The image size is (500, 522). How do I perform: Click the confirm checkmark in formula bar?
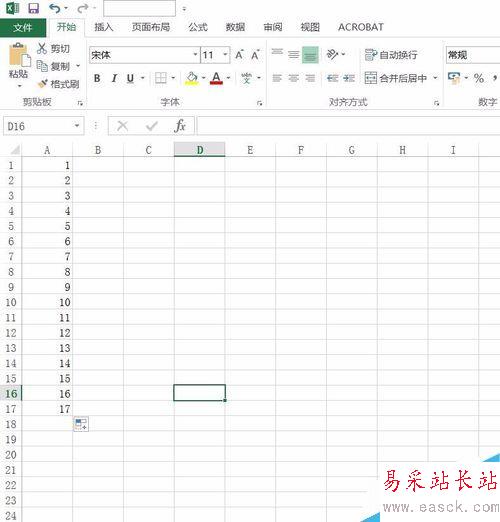(152, 126)
